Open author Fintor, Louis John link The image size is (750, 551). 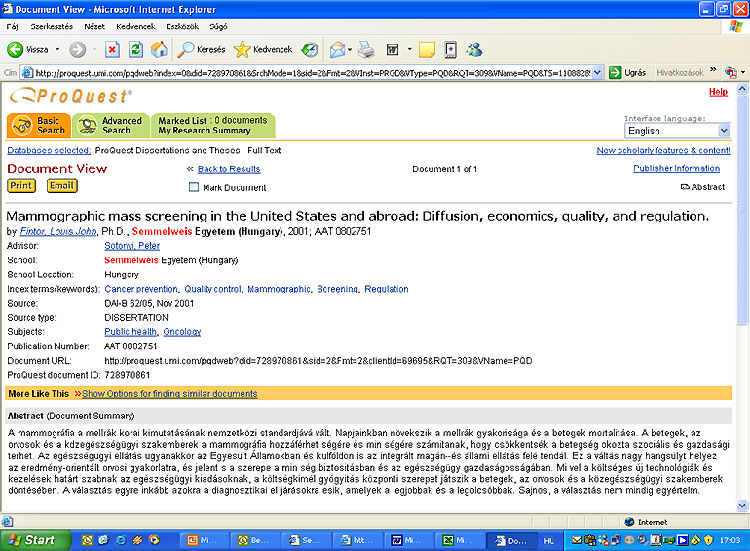58,231
